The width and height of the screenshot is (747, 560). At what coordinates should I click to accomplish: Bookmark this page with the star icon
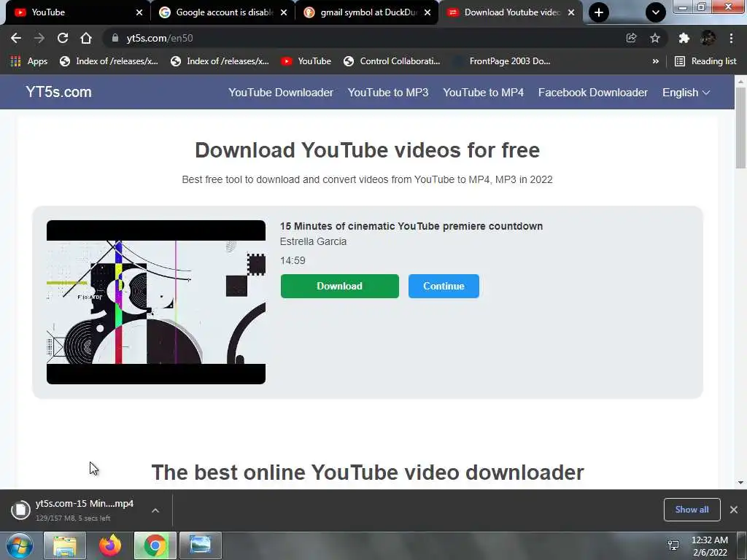(655, 38)
